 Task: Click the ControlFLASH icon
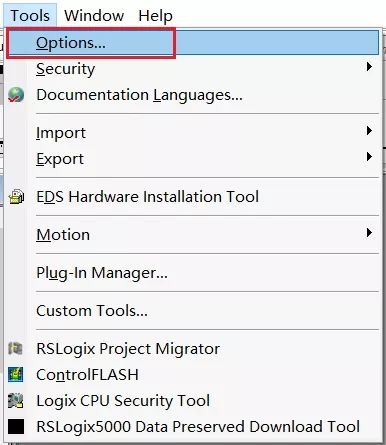point(16,374)
